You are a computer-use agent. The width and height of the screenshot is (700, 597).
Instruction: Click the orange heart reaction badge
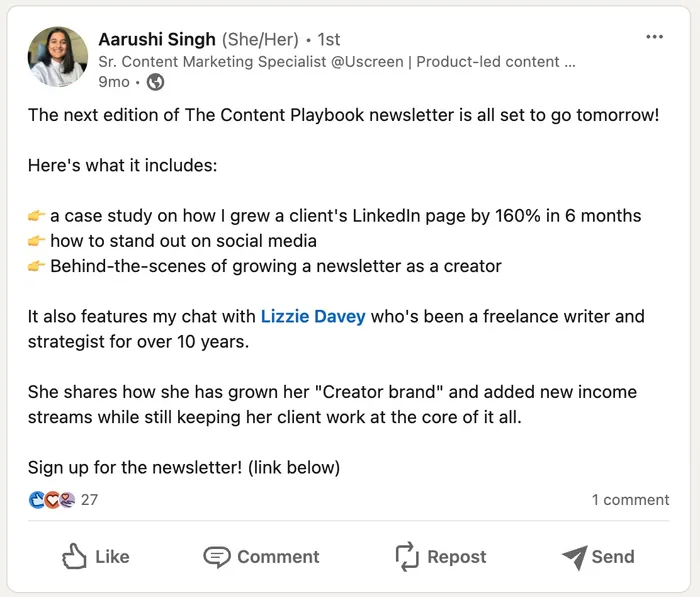pyautogui.click(x=52, y=500)
